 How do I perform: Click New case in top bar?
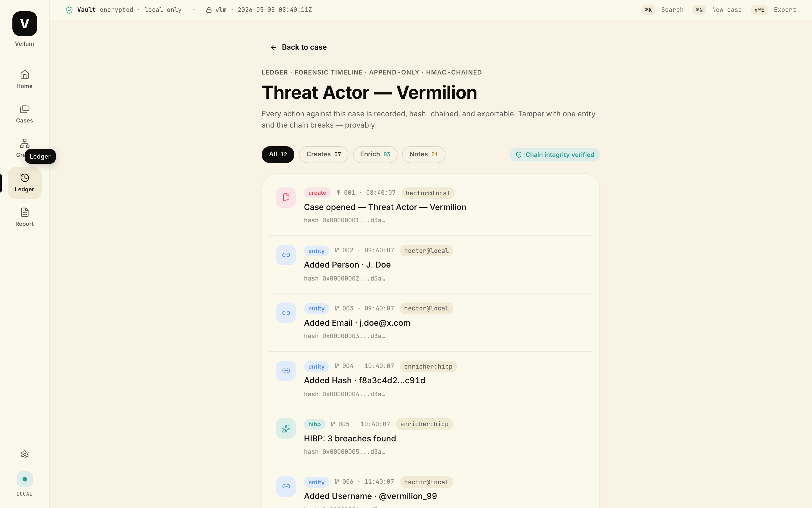[727, 10]
